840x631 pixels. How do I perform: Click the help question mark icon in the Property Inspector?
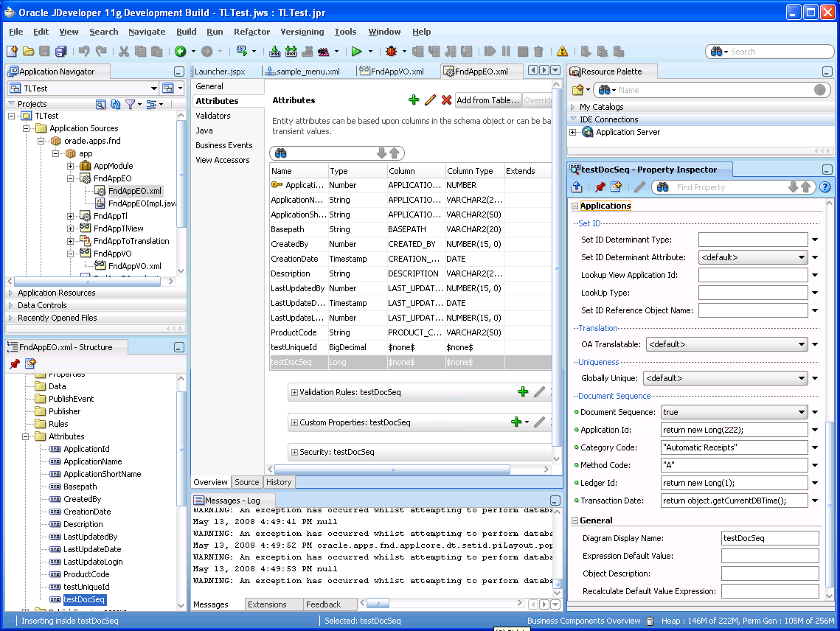click(825, 187)
